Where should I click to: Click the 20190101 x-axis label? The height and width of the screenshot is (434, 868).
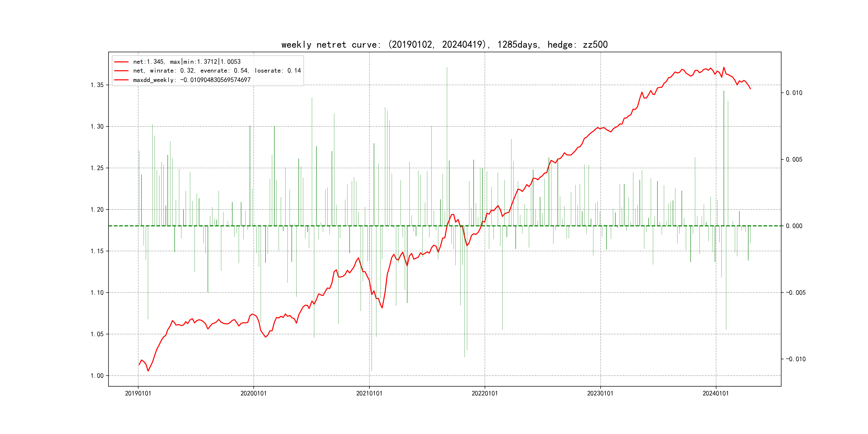[x=138, y=393]
